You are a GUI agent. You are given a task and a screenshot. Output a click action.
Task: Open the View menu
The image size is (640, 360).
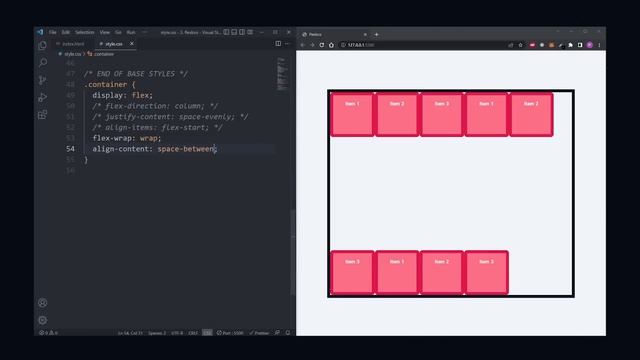coord(104,32)
